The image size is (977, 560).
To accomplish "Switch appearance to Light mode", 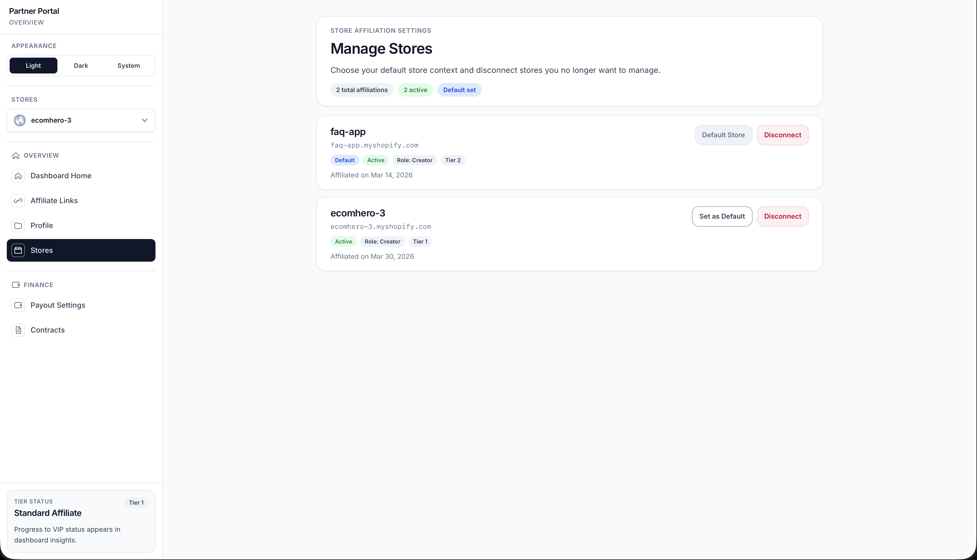I will (33, 66).
